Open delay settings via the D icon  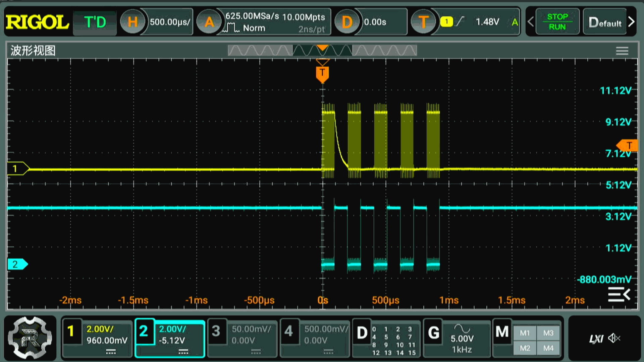point(347,21)
